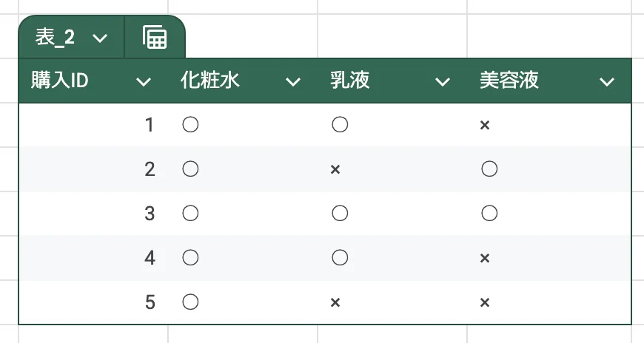Select the 化粧水 header label
This screenshot has height=343, width=644.
tap(210, 80)
